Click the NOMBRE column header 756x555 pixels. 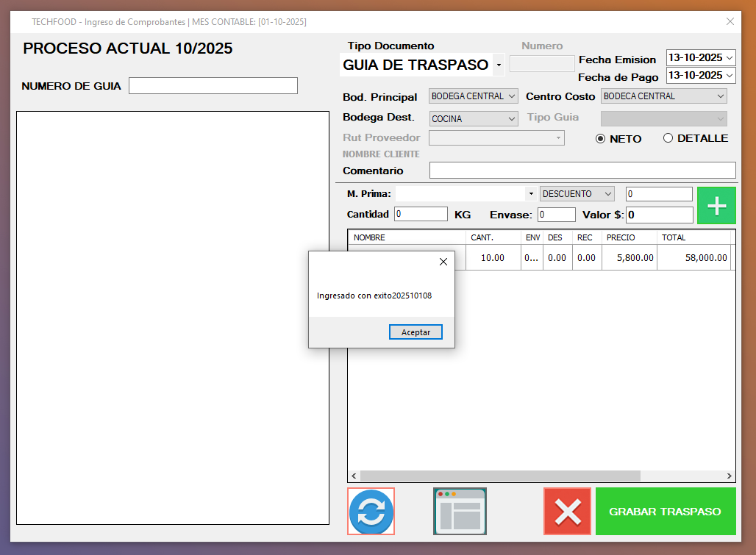(406, 237)
